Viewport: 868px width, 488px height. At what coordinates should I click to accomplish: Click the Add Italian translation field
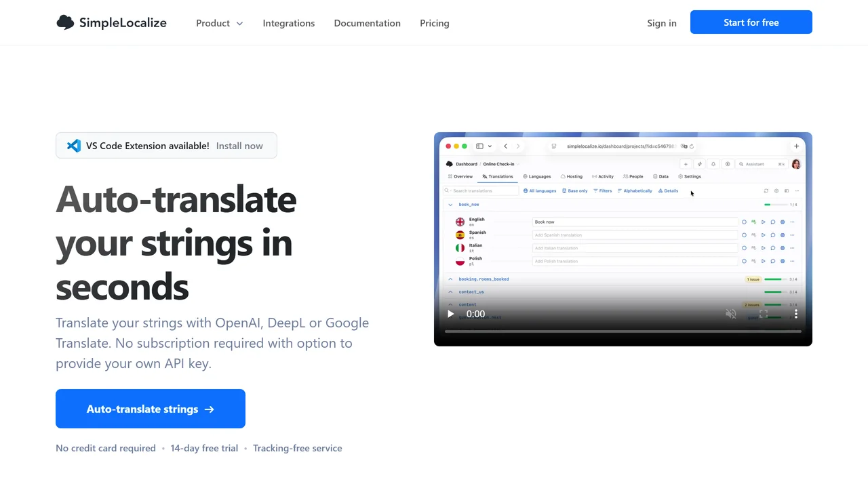click(635, 248)
